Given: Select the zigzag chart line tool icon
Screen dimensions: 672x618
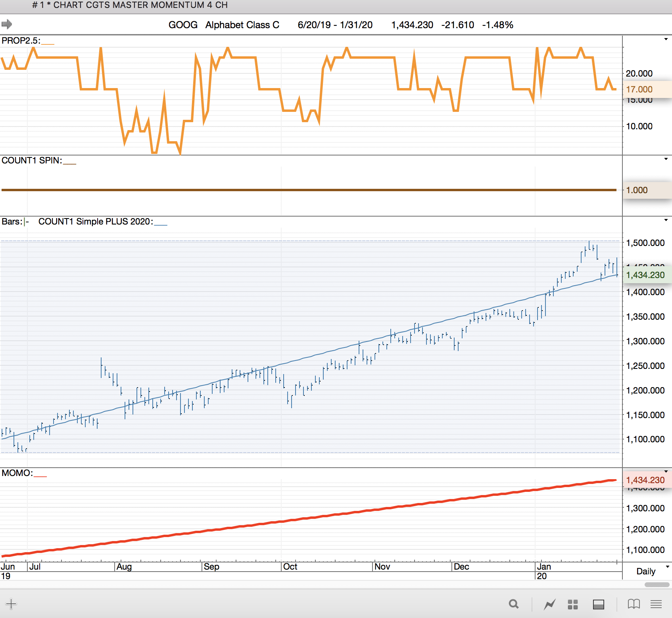Looking at the screenshot, I should (x=550, y=604).
